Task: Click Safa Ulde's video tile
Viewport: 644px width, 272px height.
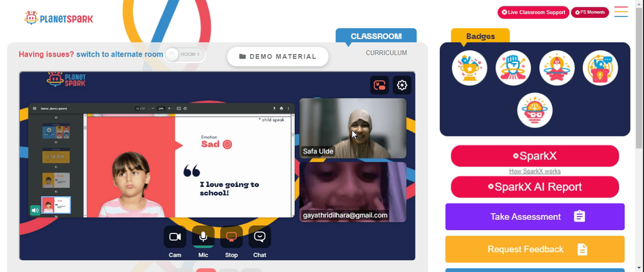Action: 353,128
